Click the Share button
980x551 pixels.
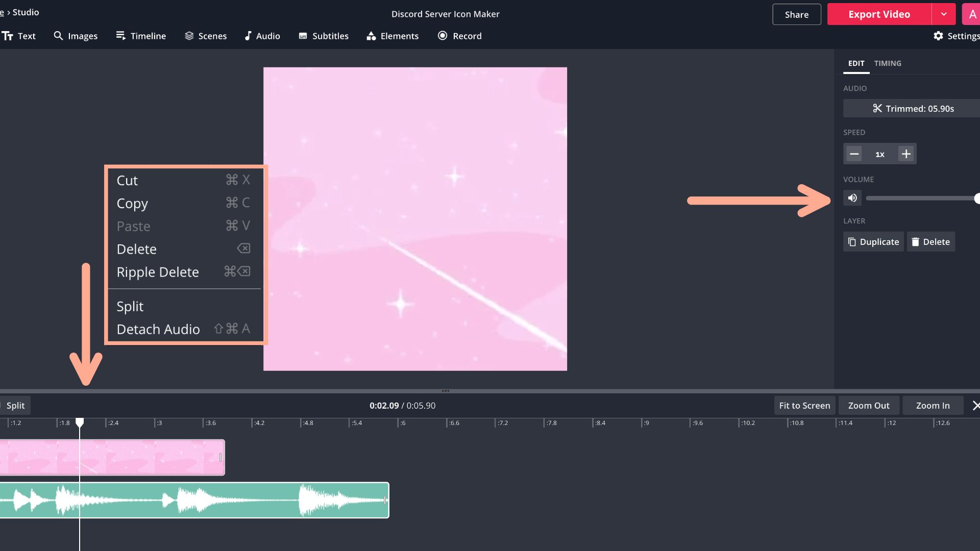pos(796,14)
